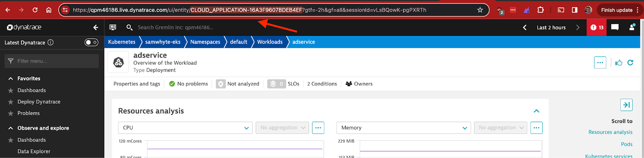Collapse Dynatrace sidebar with back arrow
Screen dimensions: 644x158
pyautogui.click(x=95, y=27)
